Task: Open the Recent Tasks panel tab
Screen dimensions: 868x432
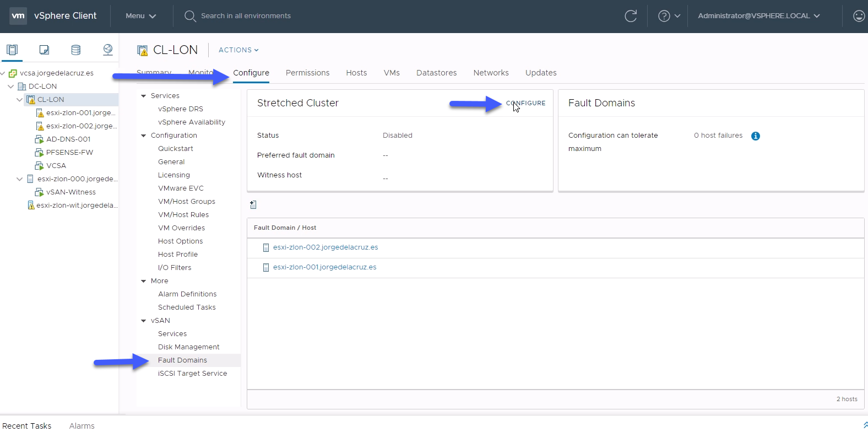Action: coord(27,426)
